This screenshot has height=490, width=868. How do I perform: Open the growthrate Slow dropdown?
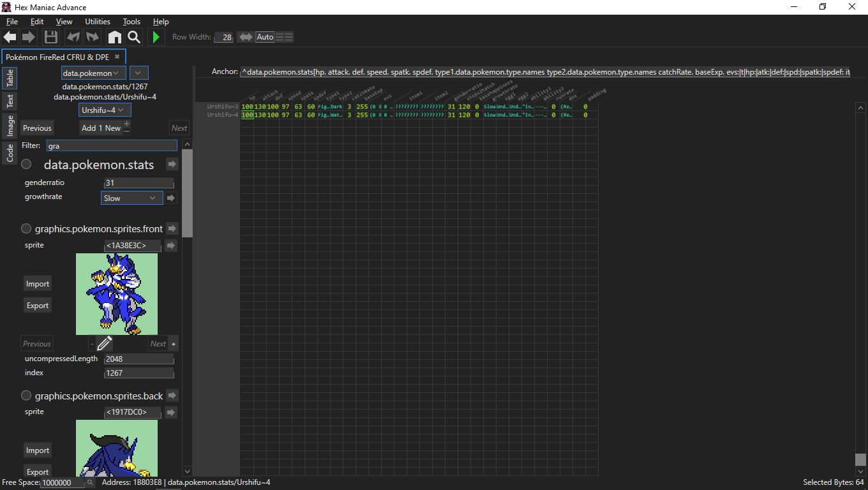click(131, 198)
